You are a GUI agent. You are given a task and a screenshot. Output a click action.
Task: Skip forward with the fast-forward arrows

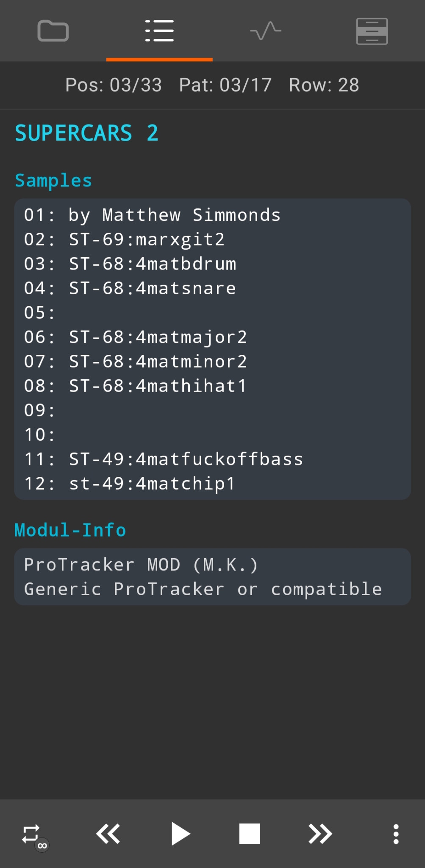(320, 834)
